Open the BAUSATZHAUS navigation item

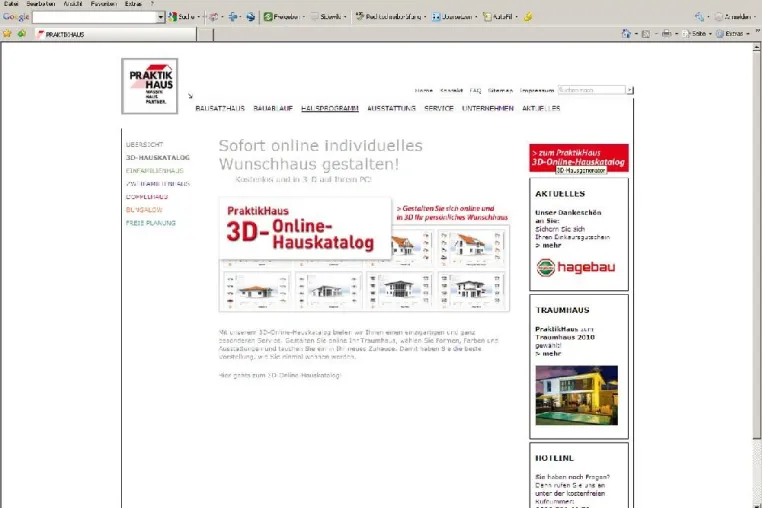pyautogui.click(x=220, y=108)
